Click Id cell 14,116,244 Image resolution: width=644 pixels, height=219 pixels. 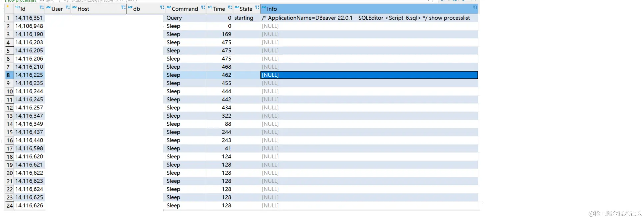(x=29, y=91)
